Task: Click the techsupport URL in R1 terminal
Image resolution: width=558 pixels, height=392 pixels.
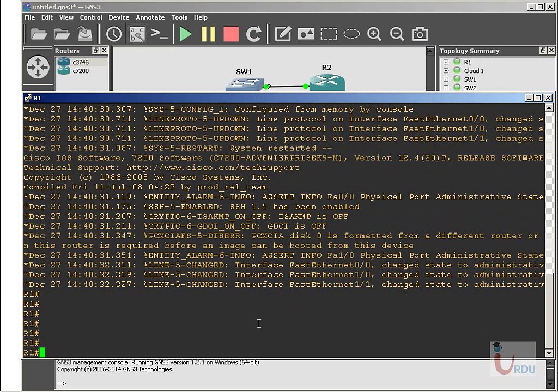Action: coord(213,168)
